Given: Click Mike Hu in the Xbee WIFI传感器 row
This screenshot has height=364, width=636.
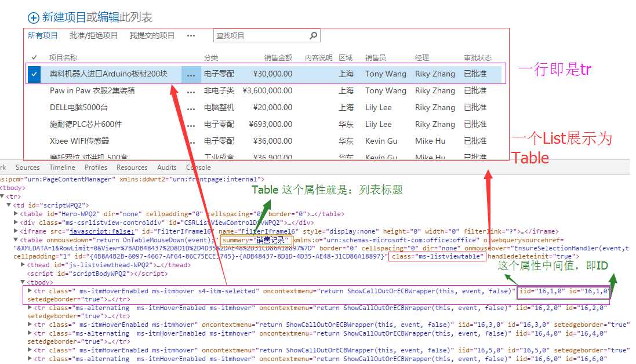Looking at the screenshot, I should pyautogui.click(x=430, y=141).
